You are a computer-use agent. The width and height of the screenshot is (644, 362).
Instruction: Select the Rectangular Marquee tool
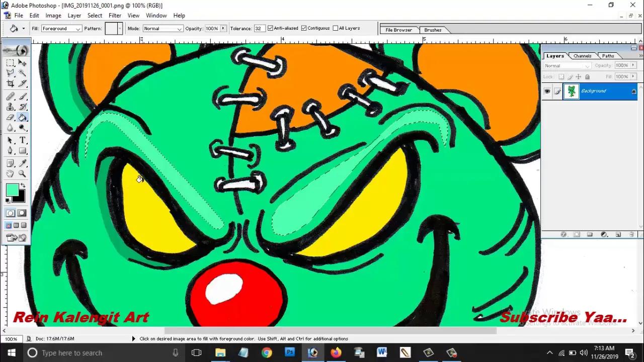click(x=10, y=63)
